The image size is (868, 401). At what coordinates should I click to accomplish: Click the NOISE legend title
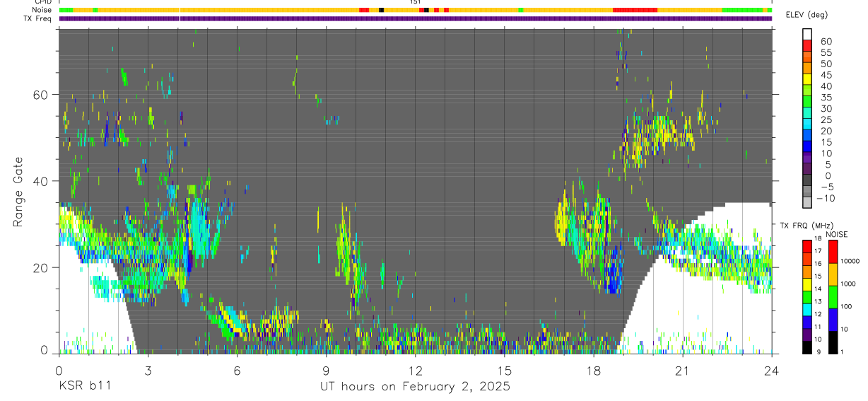point(836,234)
